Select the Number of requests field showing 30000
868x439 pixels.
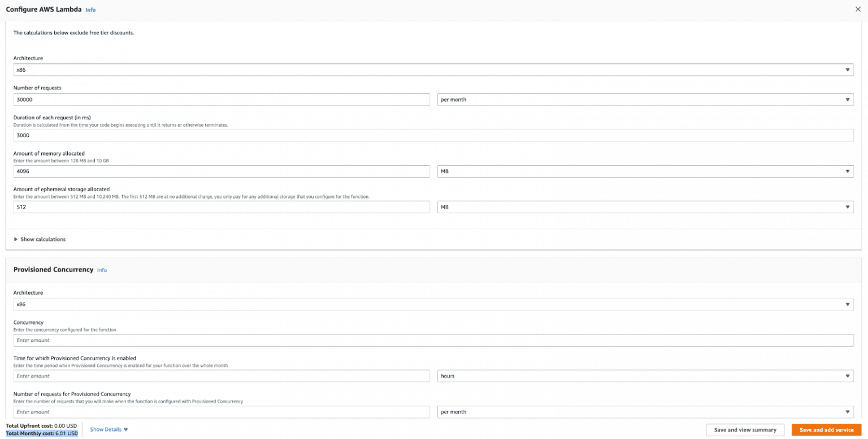pos(222,100)
